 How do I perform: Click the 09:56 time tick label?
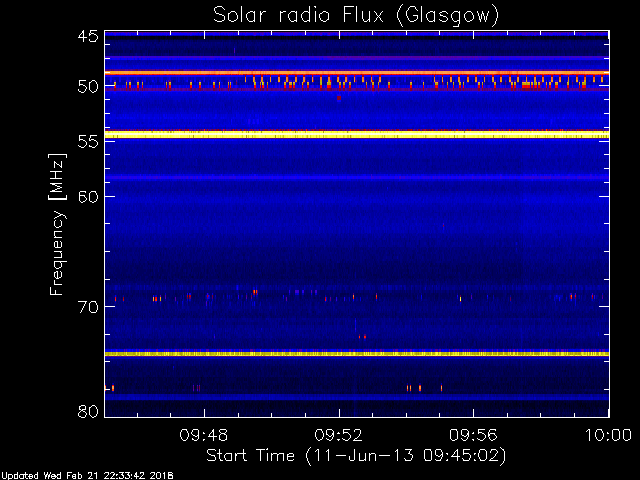click(x=473, y=436)
